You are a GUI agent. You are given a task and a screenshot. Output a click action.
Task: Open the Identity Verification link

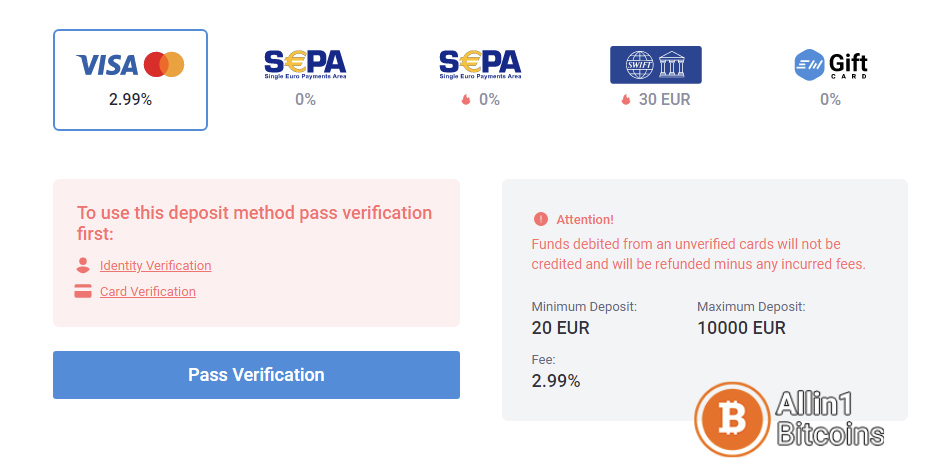point(156,265)
